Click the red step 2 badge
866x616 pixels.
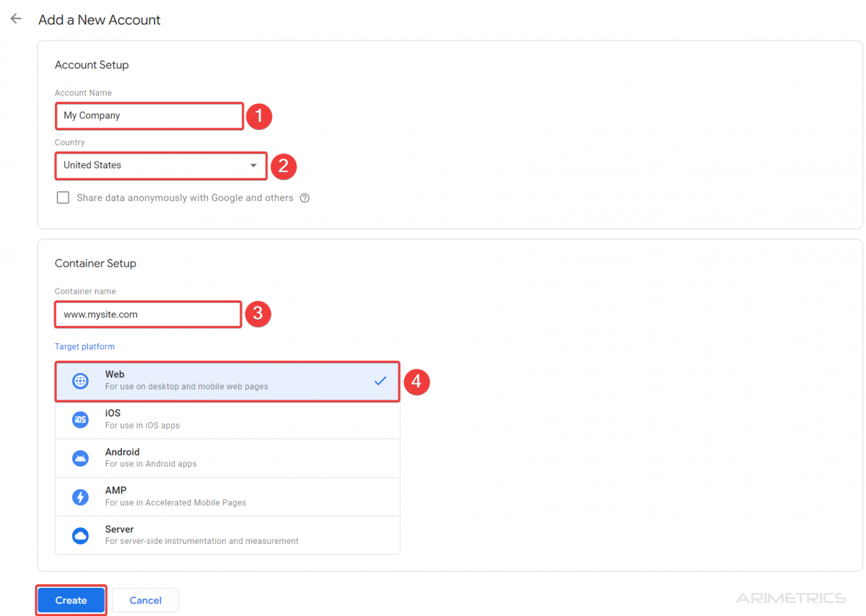[284, 166]
